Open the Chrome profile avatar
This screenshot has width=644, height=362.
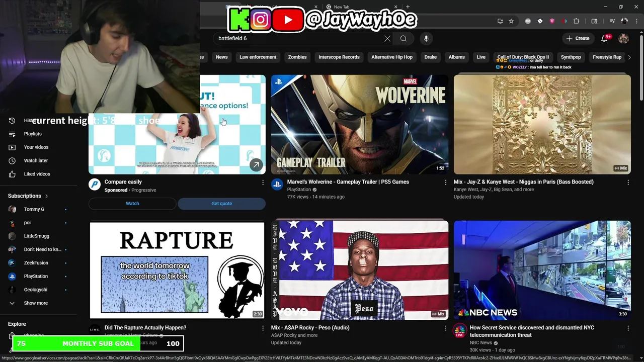(x=624, y=21)
